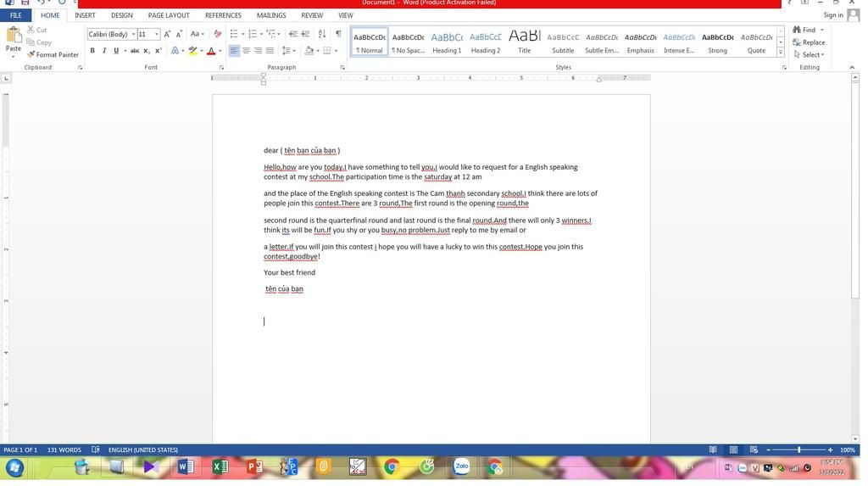
Task: Open text effects and typography
Action: (x=176, y=50)
